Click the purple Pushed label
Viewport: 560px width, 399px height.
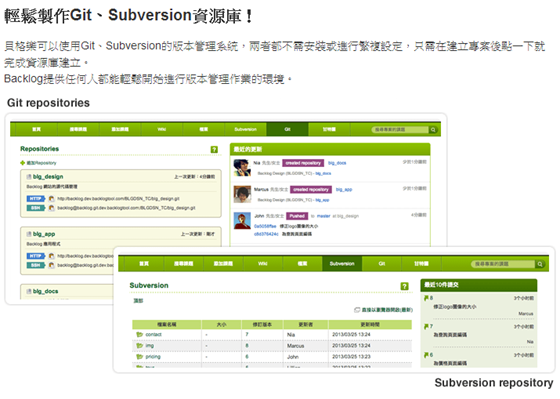297,216
